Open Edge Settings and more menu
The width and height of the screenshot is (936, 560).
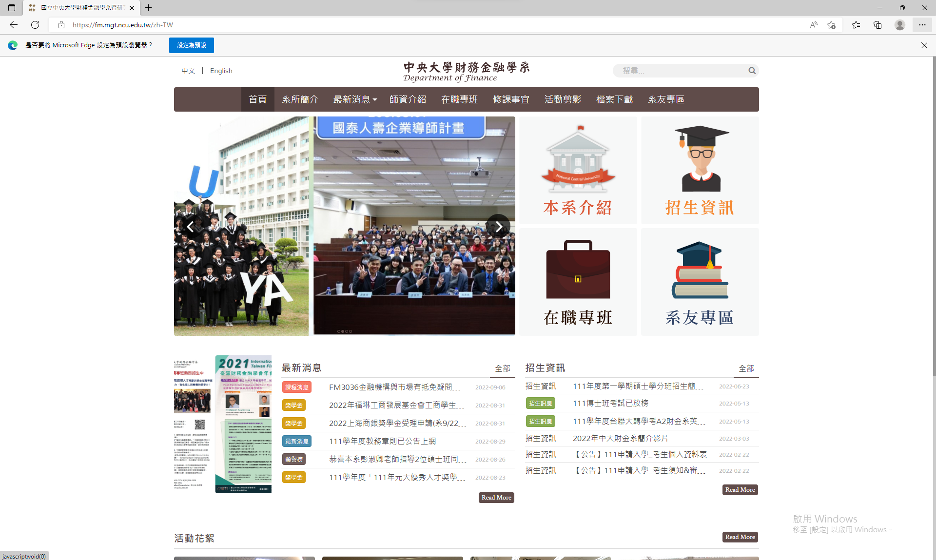[x=922, y=25]
